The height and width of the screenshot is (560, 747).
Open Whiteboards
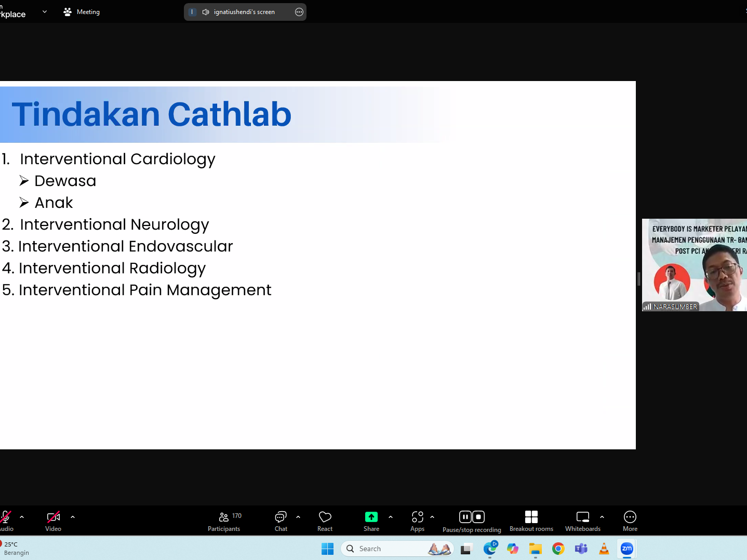(x=582, y=521)
